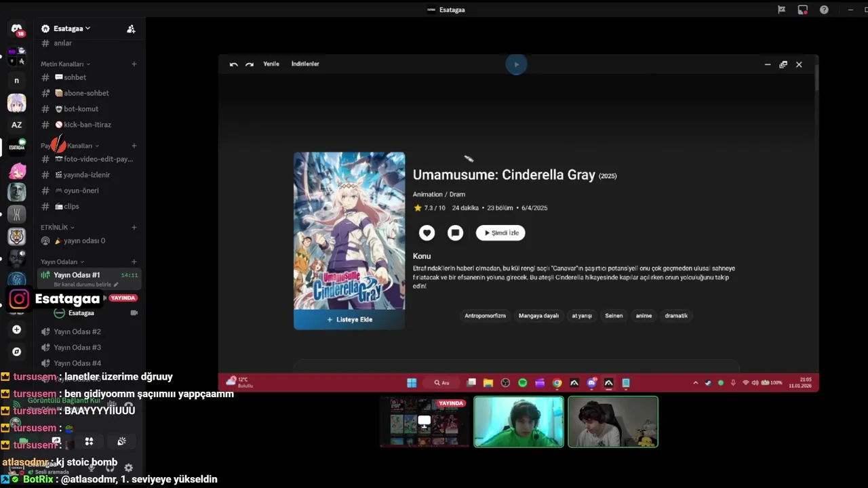Click the Yenile menu item

point(271,64)
